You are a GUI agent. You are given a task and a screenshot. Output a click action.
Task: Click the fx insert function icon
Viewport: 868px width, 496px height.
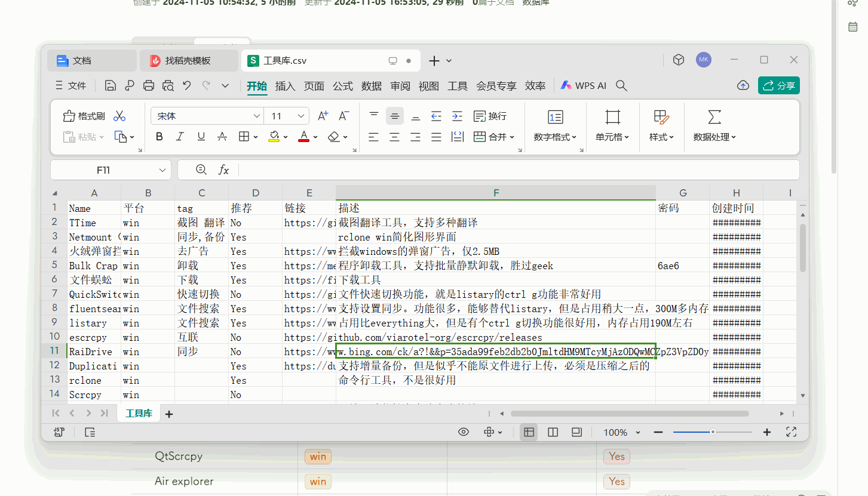coord(223,170)
